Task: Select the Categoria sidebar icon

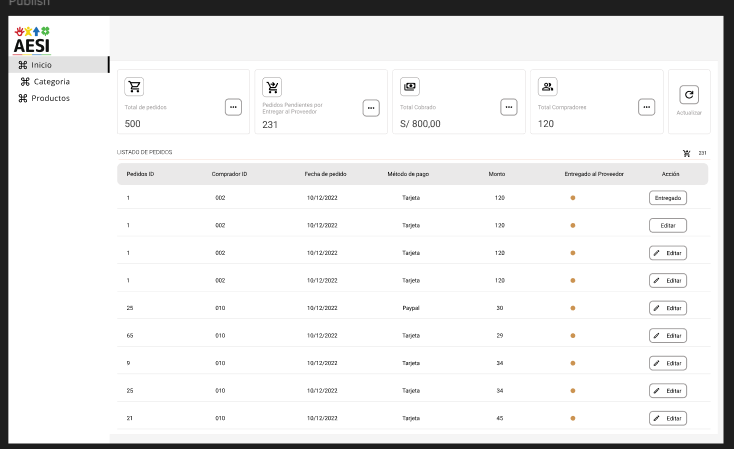Action: [x=25, y=82]
